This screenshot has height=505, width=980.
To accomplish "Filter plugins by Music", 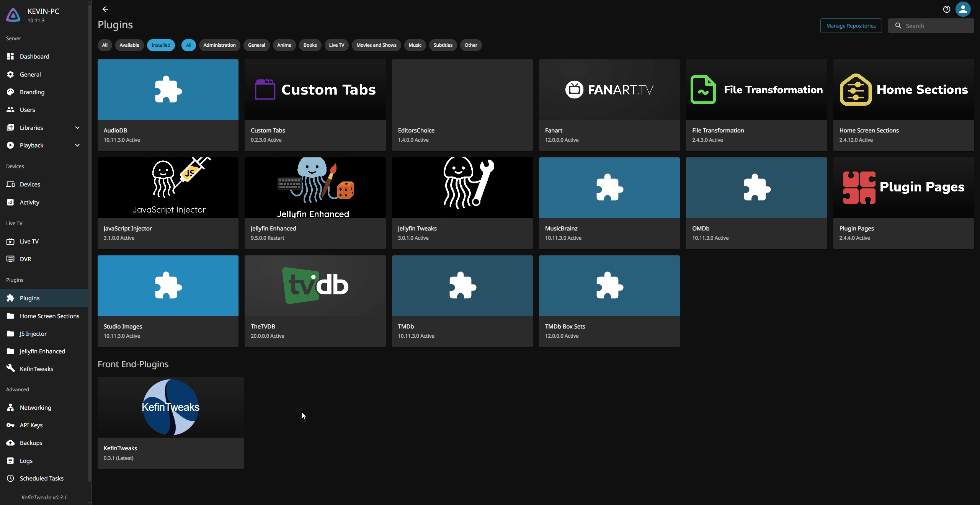I will pos(415,45).
